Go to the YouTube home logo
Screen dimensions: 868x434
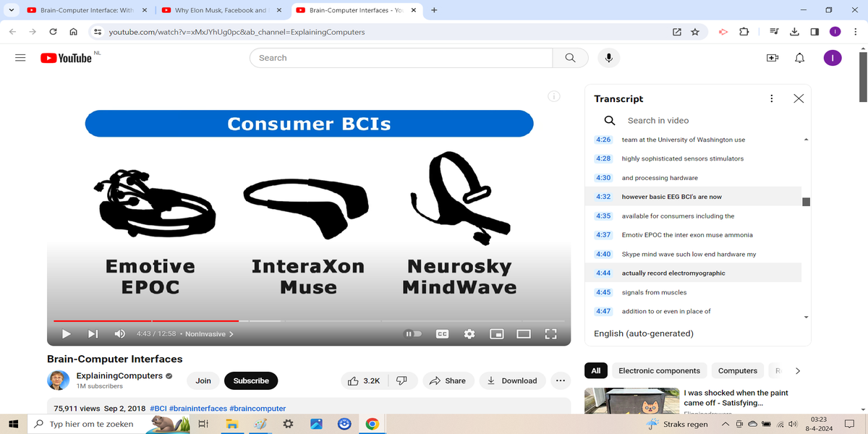tap(66, 58)
